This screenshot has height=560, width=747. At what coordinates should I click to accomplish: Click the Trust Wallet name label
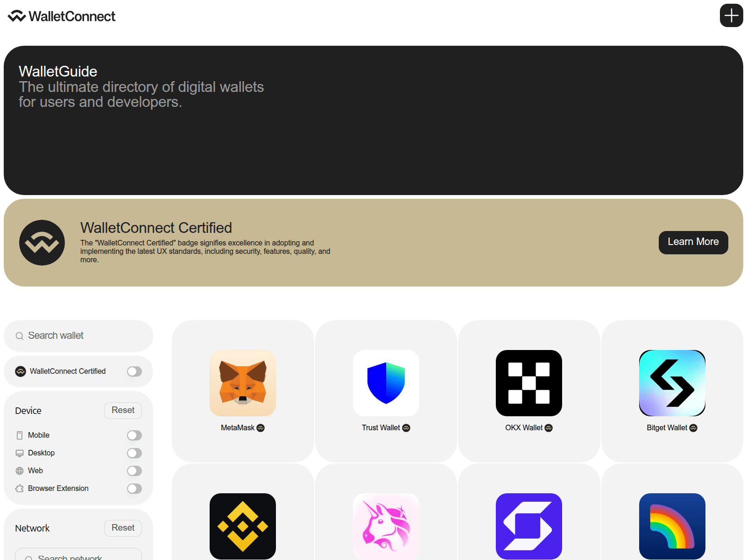point(381,428)
